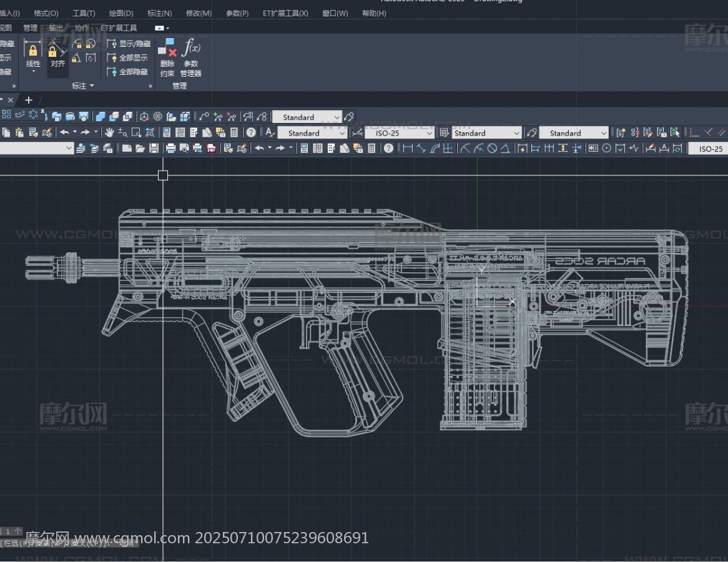Click the Add Leader icon with green plus

[x=218, y=117]
